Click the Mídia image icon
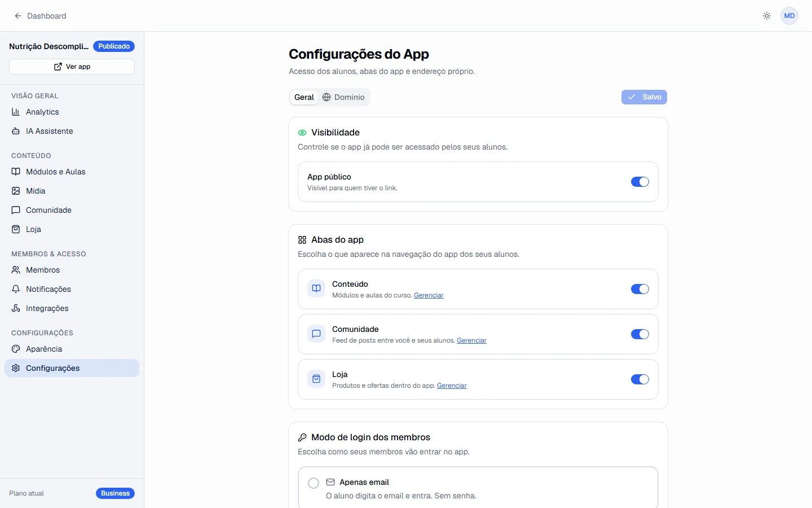The height and width of the screenshot is (508, 812). coord(16,191)
